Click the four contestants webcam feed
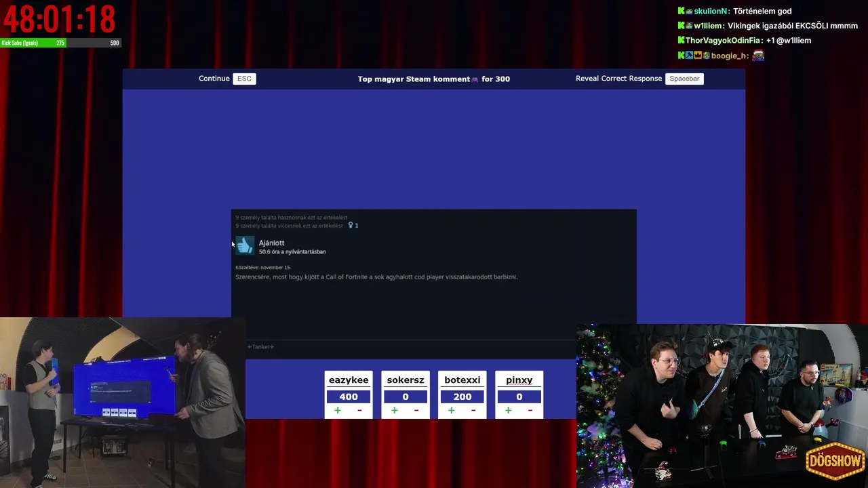Screen dimensions: 868x488 [722, 405]
